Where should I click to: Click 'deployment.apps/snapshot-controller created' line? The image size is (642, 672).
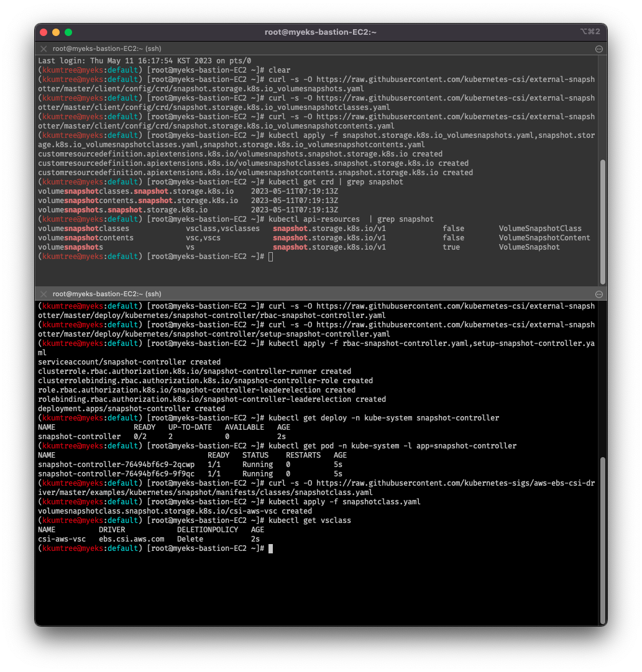click(131, 409)
